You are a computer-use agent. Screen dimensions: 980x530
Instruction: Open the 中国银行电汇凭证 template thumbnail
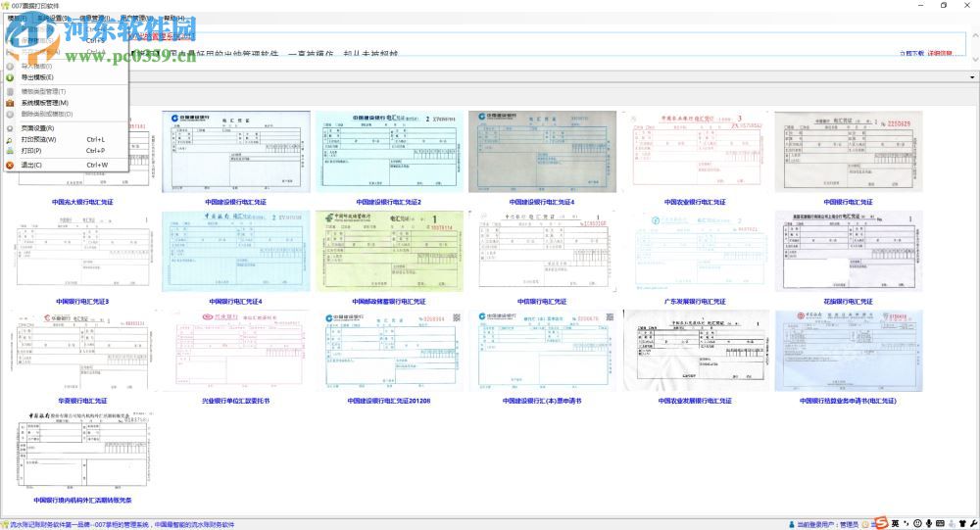click(848, 152)
